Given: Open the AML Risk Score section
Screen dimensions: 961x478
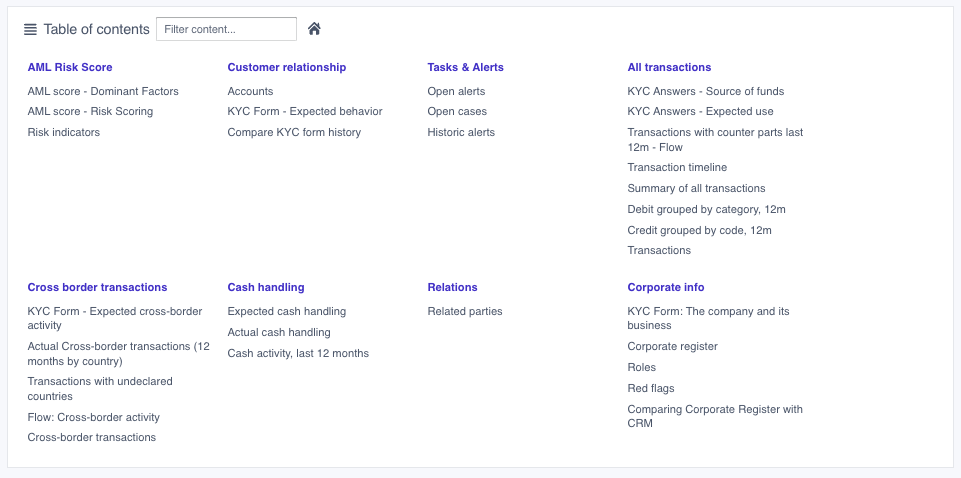Looking at the screenshot, I should (70, 67).
